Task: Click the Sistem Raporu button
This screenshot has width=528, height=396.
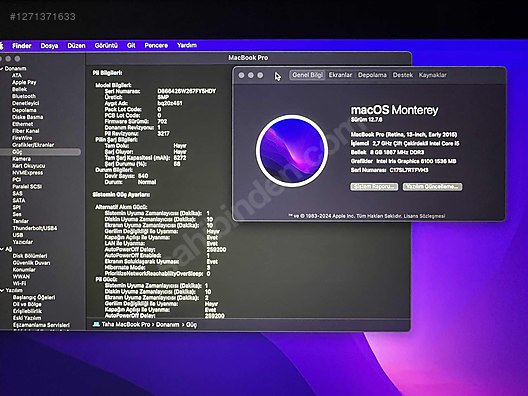Action: coord(374,187)
